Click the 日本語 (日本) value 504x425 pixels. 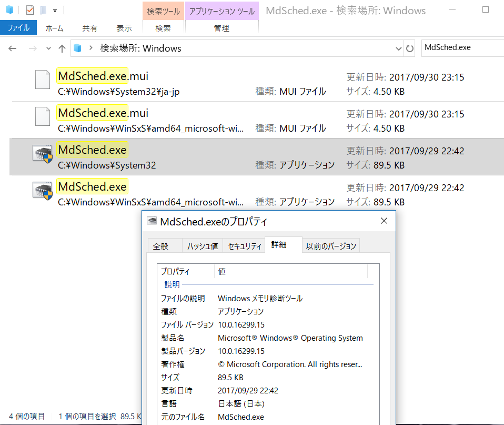[241, 404]
